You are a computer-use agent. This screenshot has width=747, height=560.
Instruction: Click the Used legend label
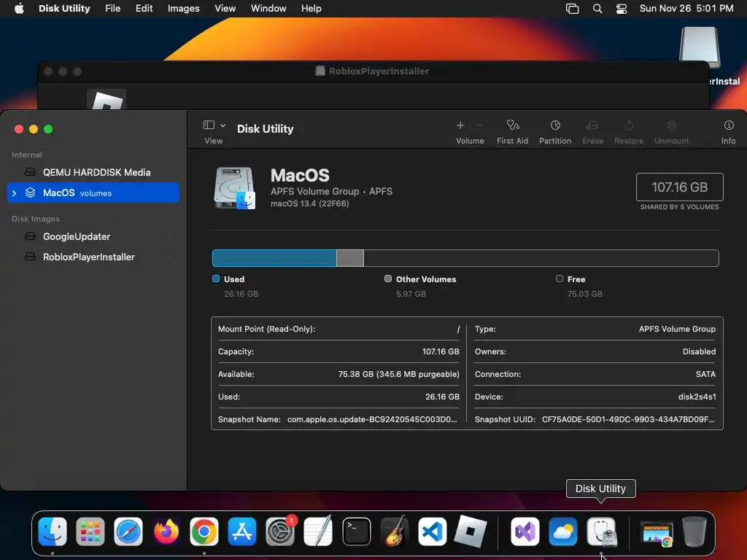[x=234, y=279]
